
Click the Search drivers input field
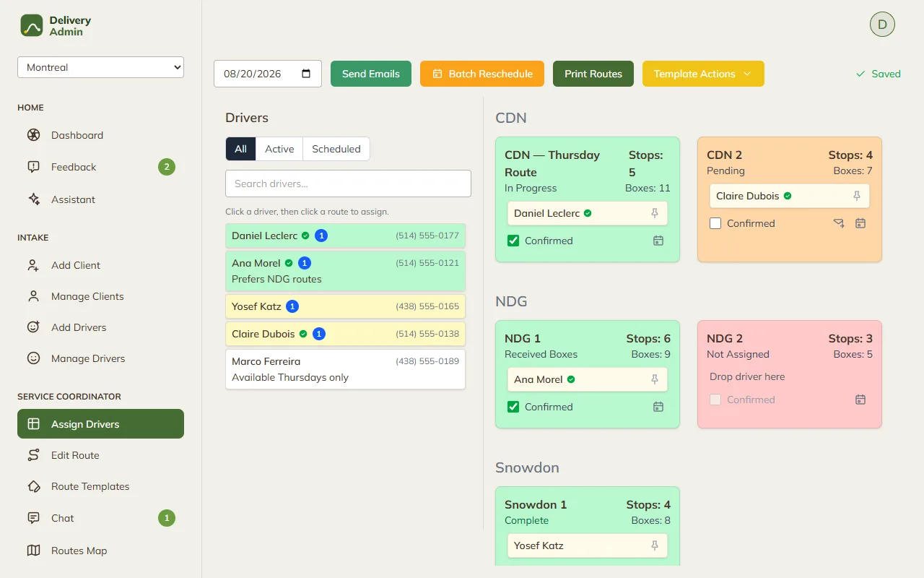pyautogui.click(x=348, y=184)
